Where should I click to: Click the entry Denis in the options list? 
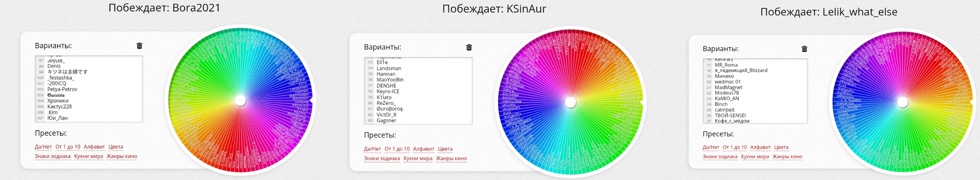tap(54, 66)
